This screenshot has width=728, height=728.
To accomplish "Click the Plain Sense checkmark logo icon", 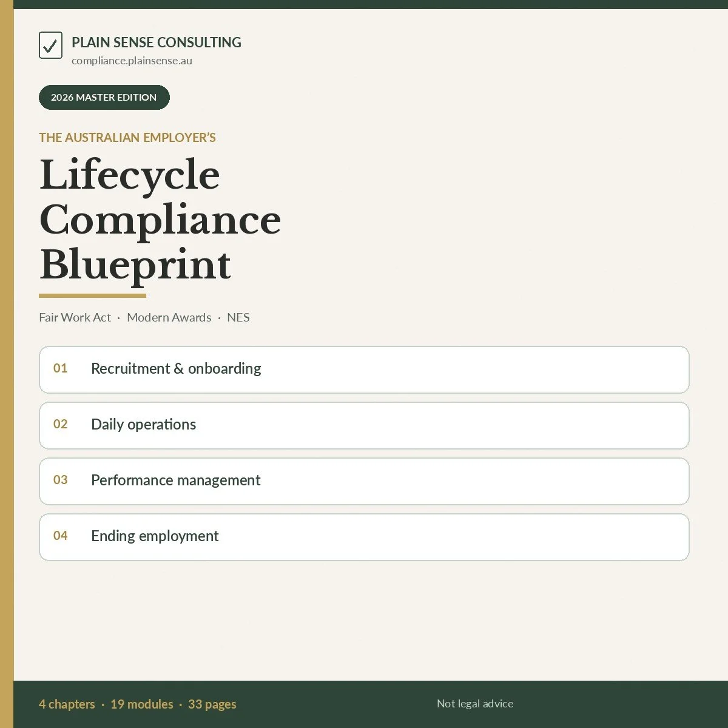I will pyautogui.click(x=50, y=45).
